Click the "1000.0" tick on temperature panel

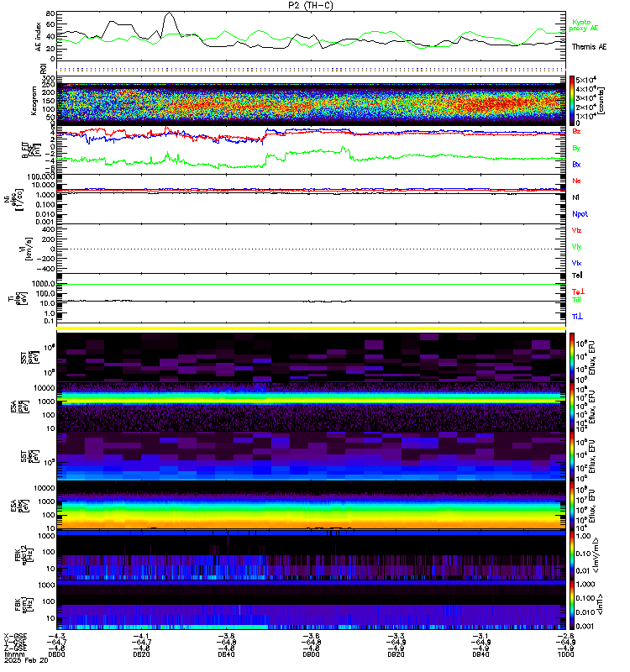(44, 284)
